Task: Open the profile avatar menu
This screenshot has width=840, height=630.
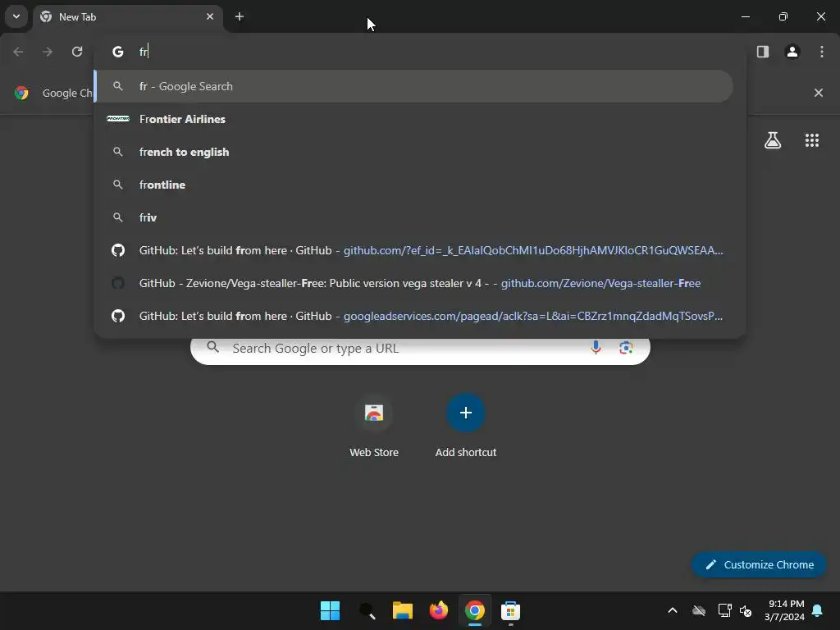Action: click(792, 52)
